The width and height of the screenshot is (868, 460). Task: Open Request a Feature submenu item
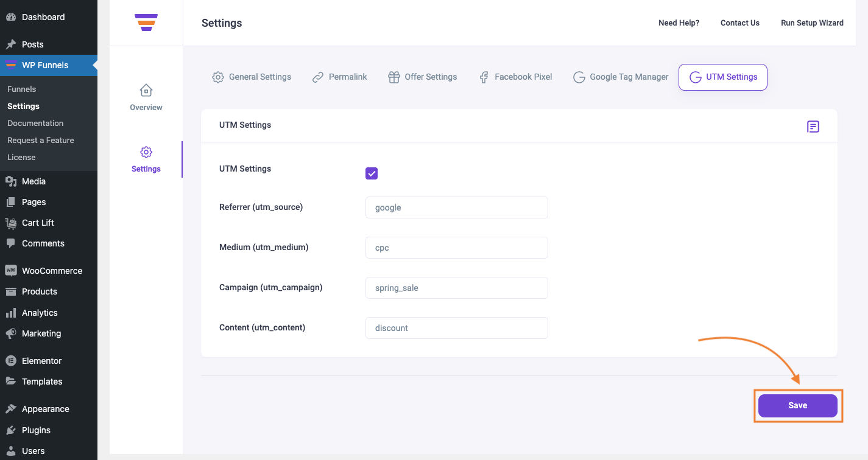[41, 140]
